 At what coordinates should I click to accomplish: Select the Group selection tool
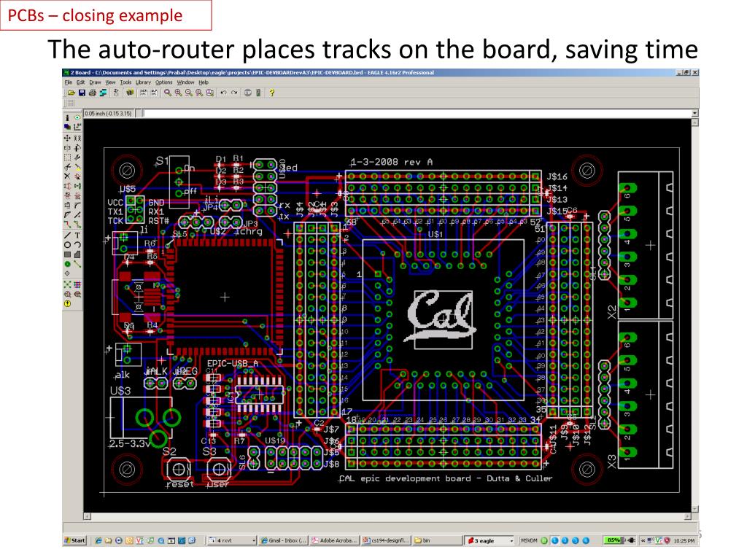coord(67,157)
